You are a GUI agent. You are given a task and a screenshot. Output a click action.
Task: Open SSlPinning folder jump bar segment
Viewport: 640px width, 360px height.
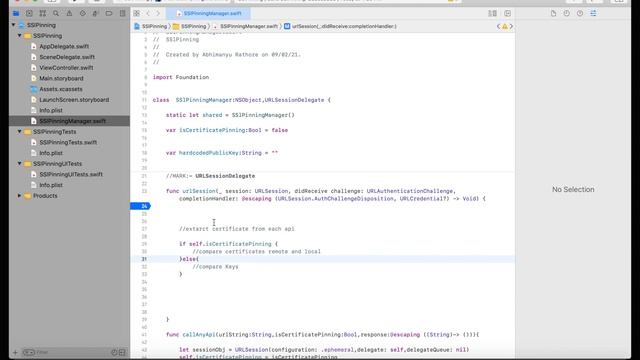[190, 26]
